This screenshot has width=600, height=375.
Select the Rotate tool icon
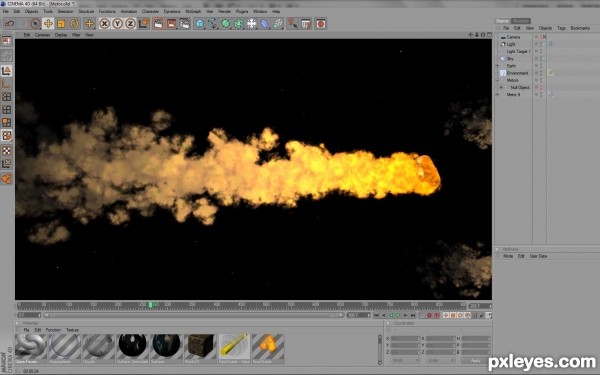coord(74,24)
